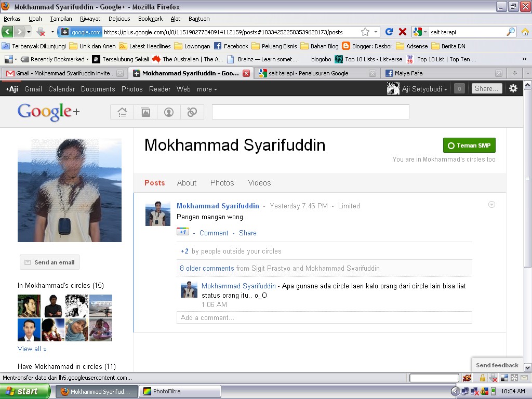The height and width of the screenshot is (399, 532).
Task: Click the Add a comment field
Action: [x=324, y=317]
